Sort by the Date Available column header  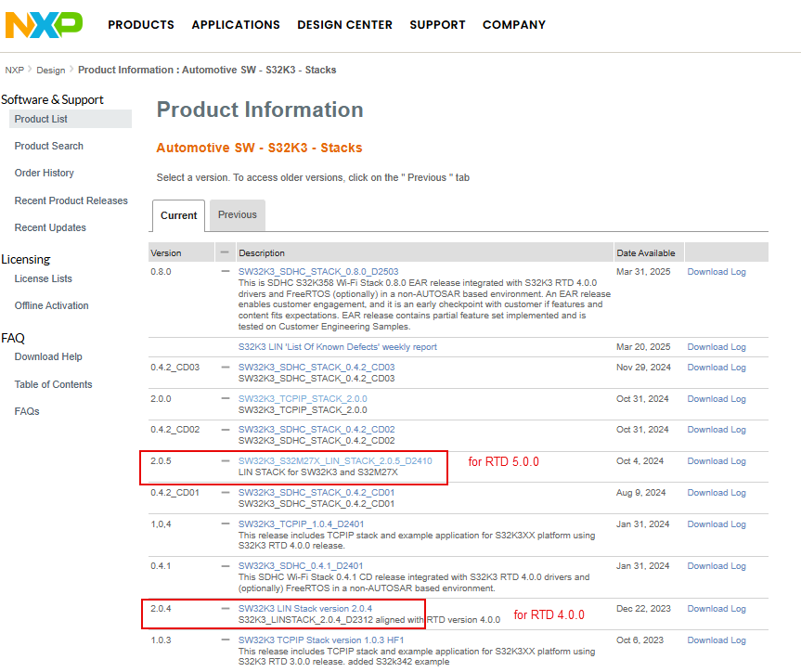click(x=645, y=252)
